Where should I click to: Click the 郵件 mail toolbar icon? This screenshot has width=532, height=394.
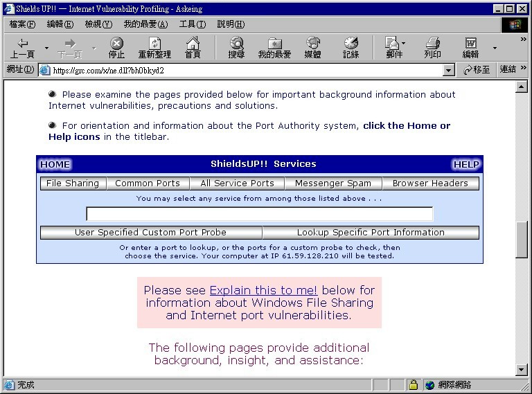pos(393,48)
